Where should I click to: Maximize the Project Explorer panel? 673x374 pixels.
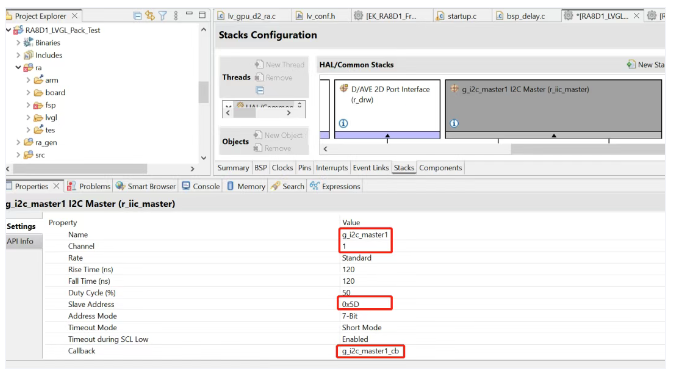tap(202, 15)
